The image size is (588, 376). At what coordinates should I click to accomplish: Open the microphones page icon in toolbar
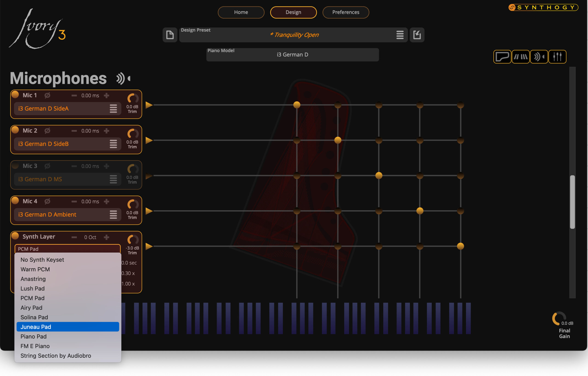click(x=539, y=57)
